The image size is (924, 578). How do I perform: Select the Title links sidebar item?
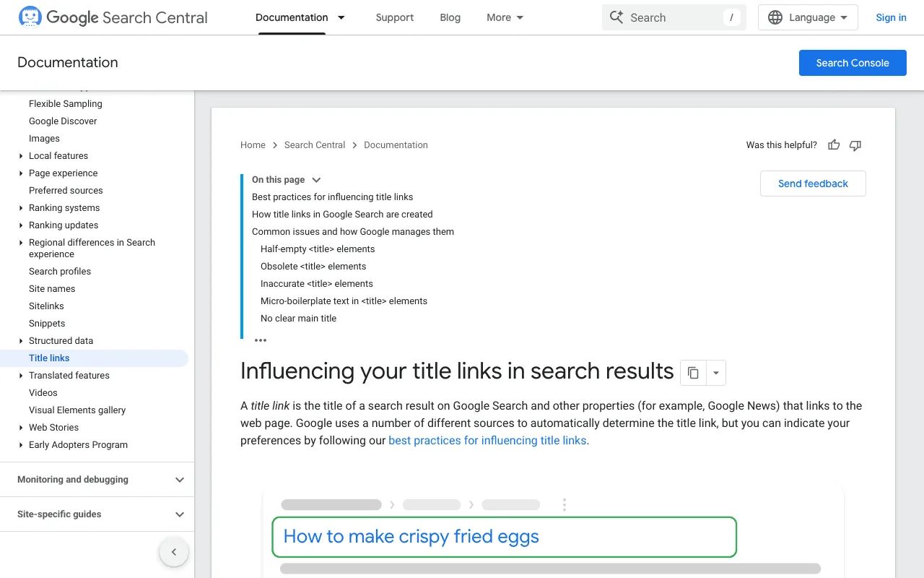point(94,358)
